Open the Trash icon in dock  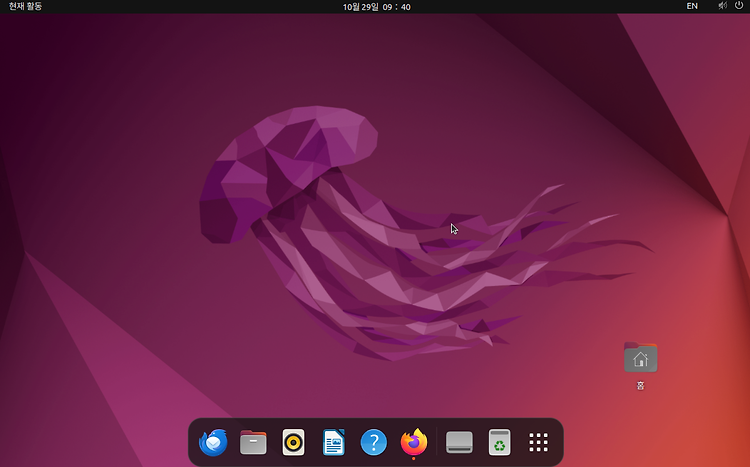pyautogui.click(x=499, y=442)
